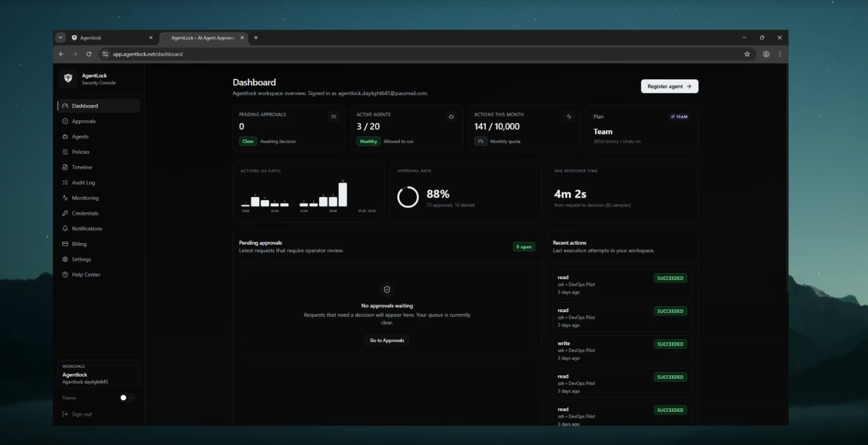Click the Agentlock workspace card
868x445 pixels.
99,374
